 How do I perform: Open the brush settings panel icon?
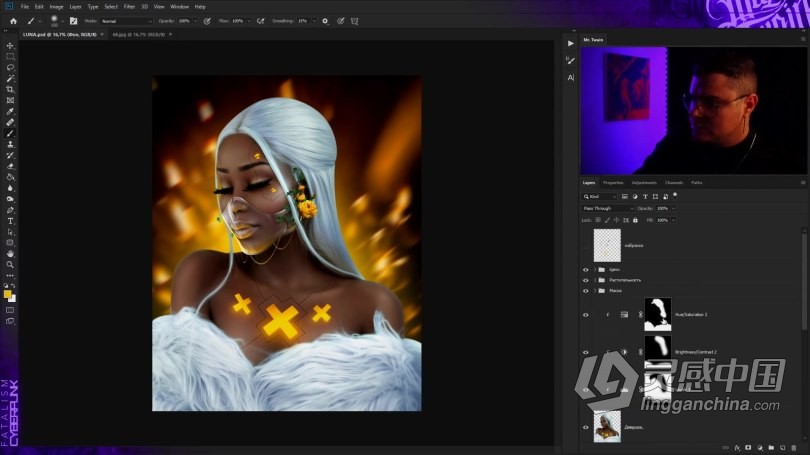[x=73, y=21]
